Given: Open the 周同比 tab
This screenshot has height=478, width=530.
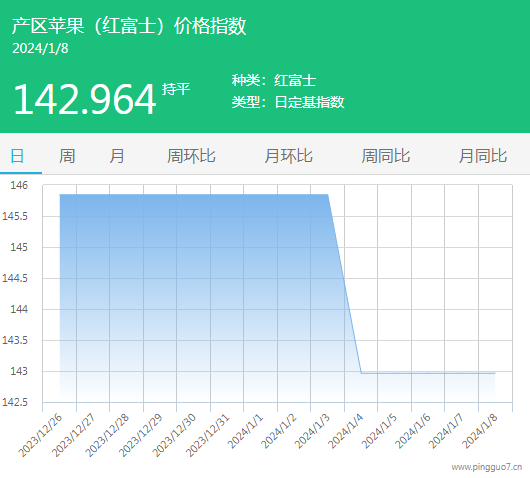Looking at the screenshot, I should point(386,156).
